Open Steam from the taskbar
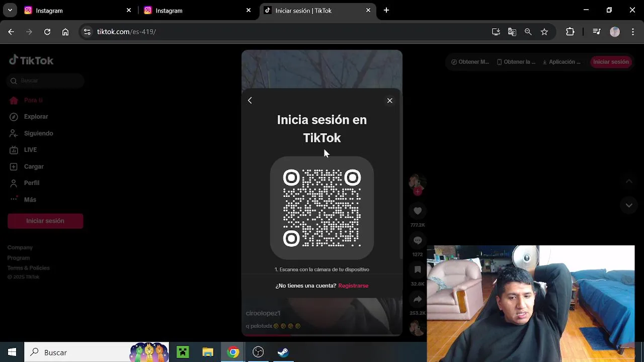 click(x=283, y=352)
